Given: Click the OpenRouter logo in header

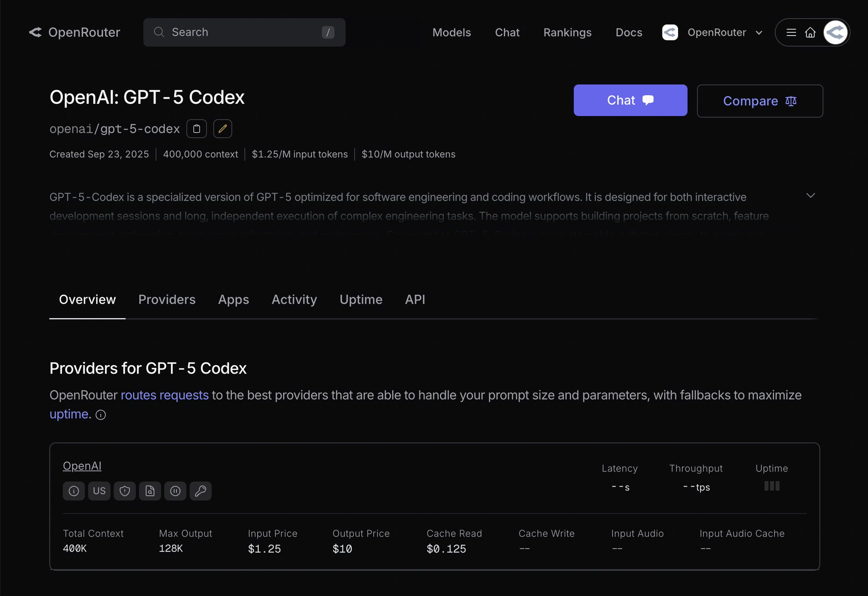Looking at the screenshot, I should pos(75,32).
